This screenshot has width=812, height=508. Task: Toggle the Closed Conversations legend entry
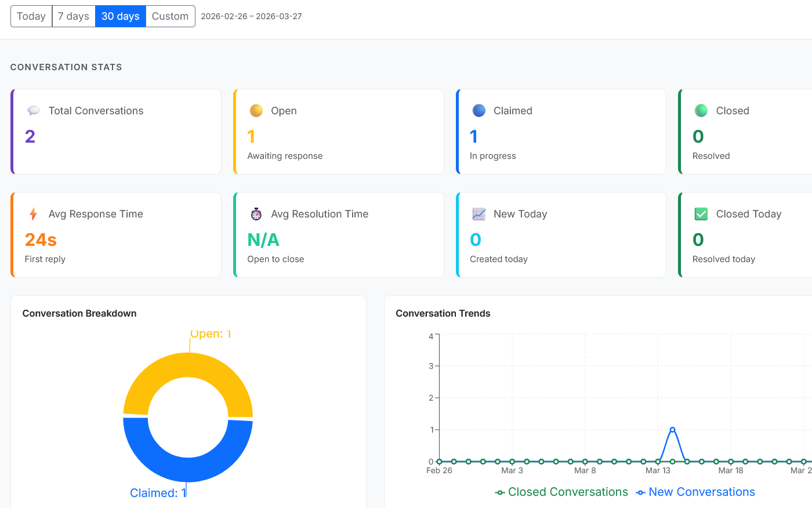click(561, 492)
